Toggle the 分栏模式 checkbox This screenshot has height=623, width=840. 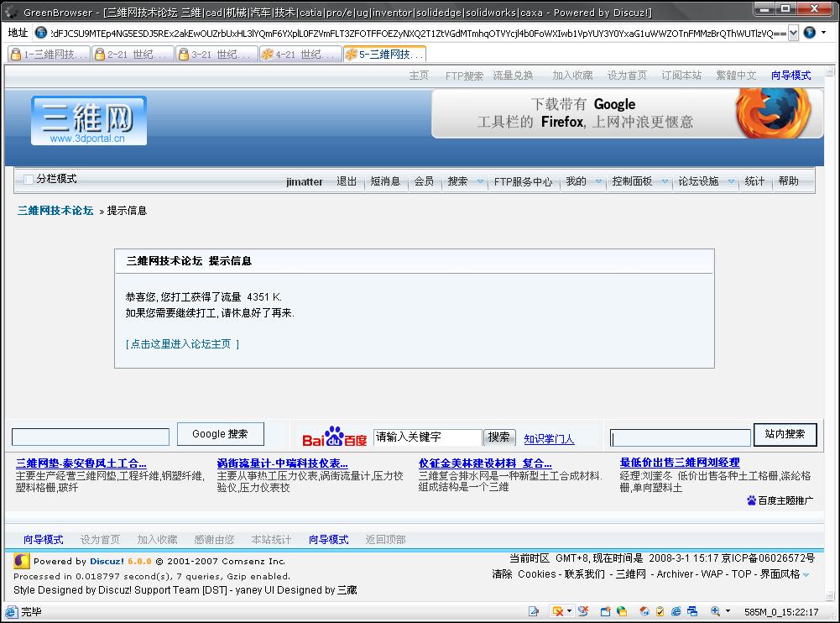29,179
